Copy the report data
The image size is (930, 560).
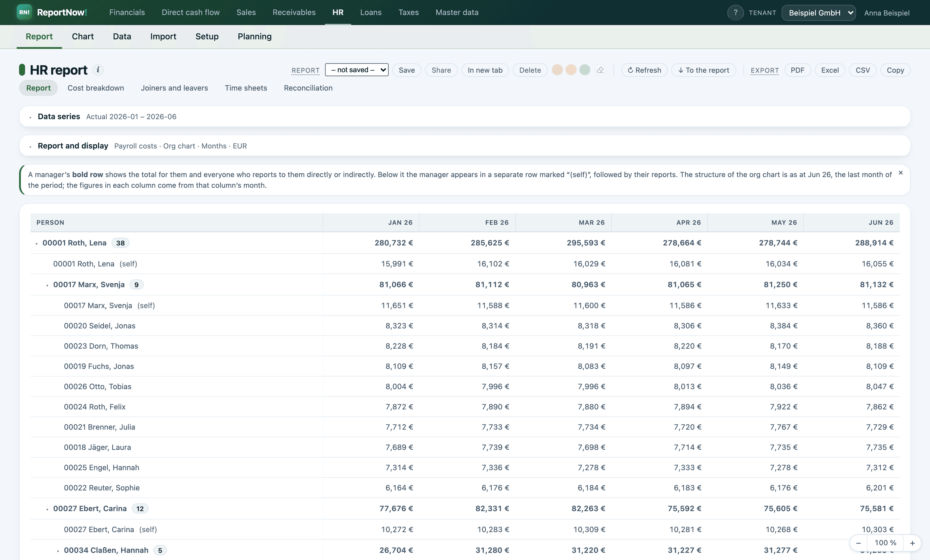895,70
